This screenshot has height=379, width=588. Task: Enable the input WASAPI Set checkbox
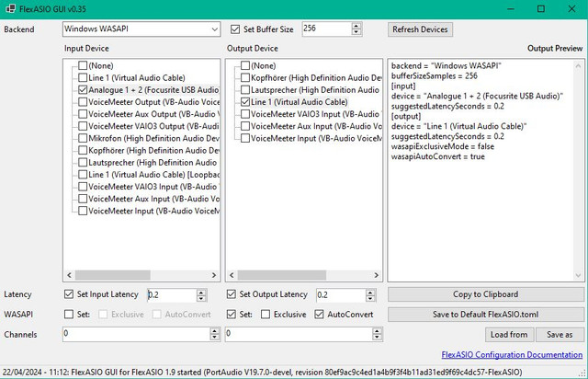coord(69,315)
